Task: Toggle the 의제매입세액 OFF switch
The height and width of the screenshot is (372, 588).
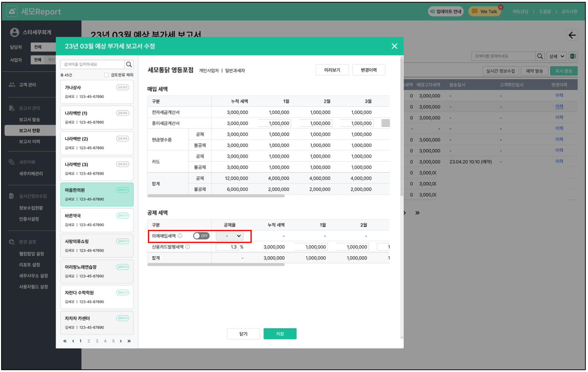Action: point(201,236)
